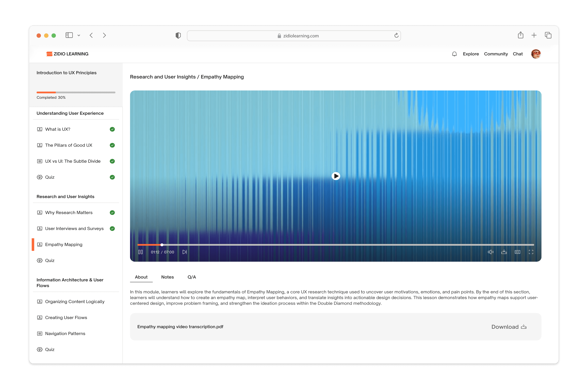Click checkmark next to What is UX?

coord(112,129)
